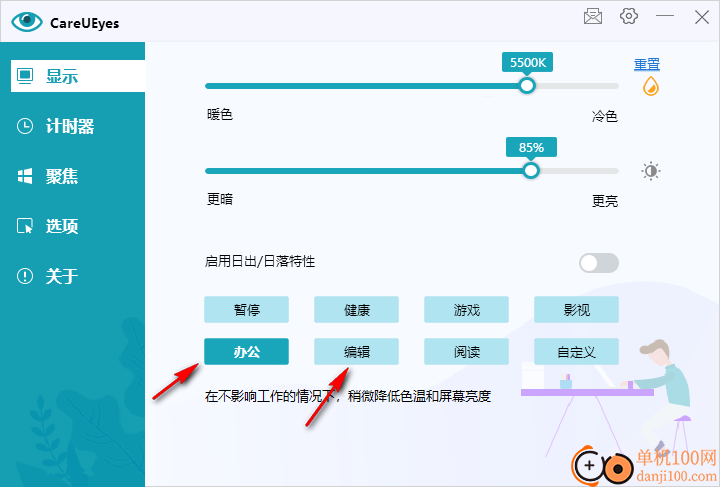720x487 pixels.
Task: Select the 暂停 pause mode button
Action: pyautogui.click(x=247, y=310)
